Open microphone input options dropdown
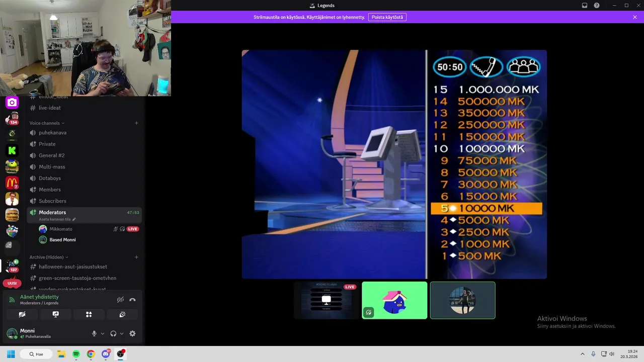Image resolution: width=644 pixels, height=362 pixels. [103, 333]
